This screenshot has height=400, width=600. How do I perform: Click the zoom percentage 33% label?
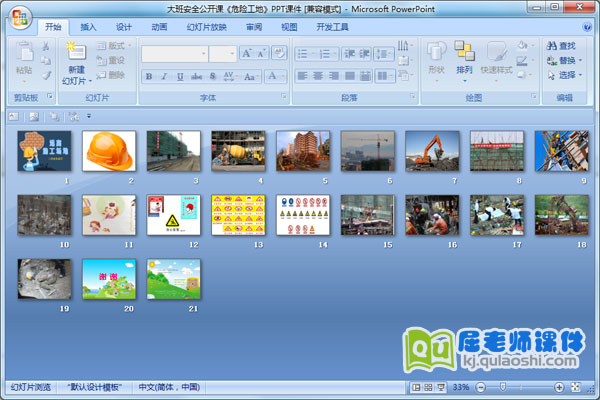[x=461, y=387]
